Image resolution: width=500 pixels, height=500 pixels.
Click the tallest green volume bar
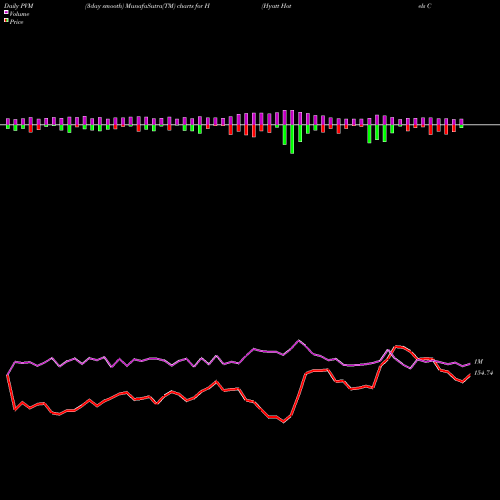(292, 139)
